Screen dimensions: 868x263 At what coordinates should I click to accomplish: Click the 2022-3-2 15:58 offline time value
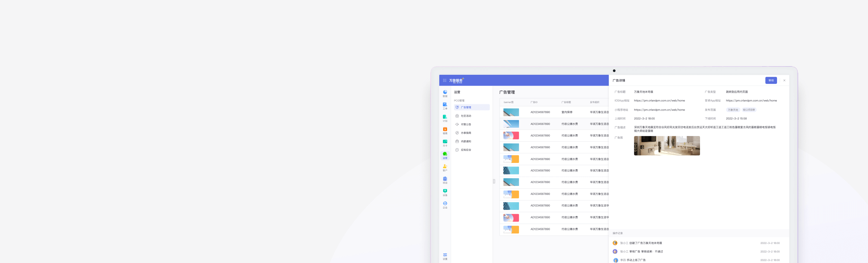coord(736,118)
